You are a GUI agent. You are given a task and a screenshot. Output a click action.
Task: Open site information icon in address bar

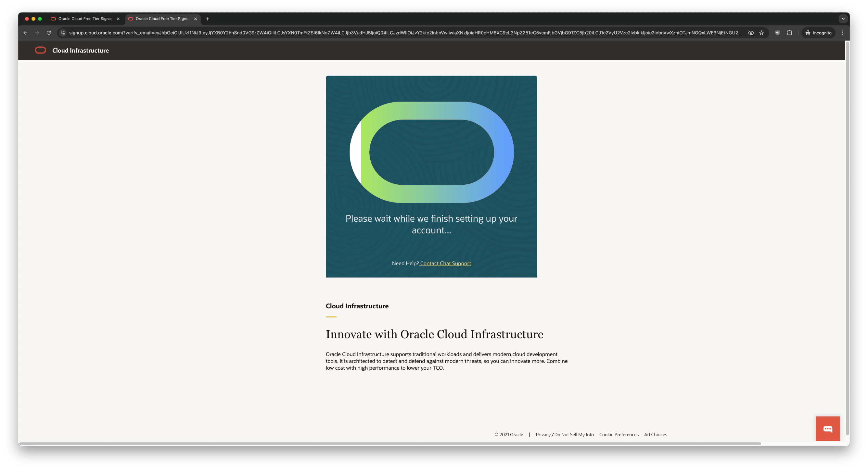point(62,33)
